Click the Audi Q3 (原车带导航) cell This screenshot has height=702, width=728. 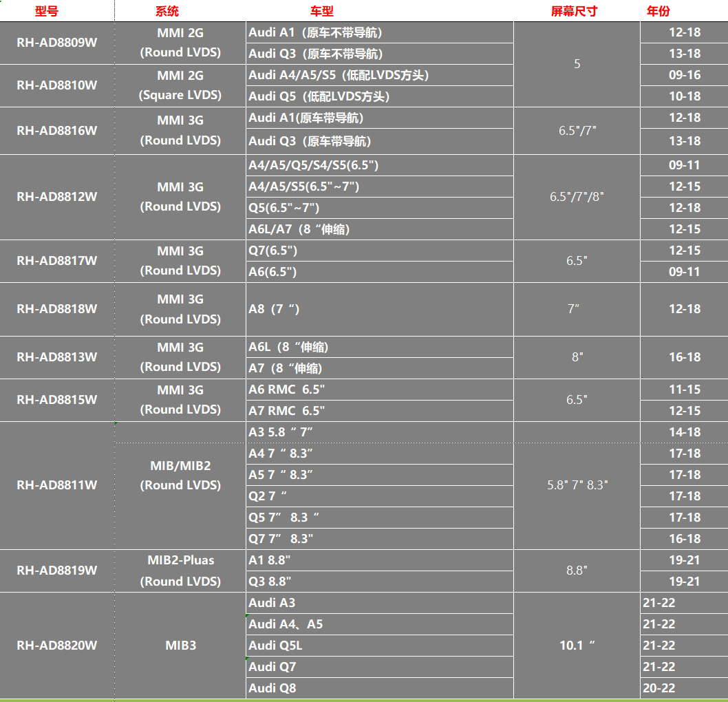pos(380,142)
